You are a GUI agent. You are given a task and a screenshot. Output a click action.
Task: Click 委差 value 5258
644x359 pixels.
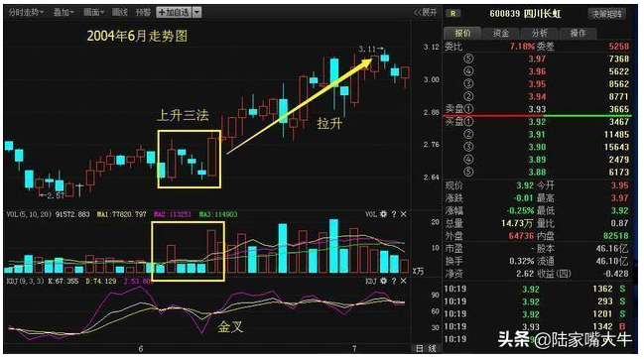point(618,46)
